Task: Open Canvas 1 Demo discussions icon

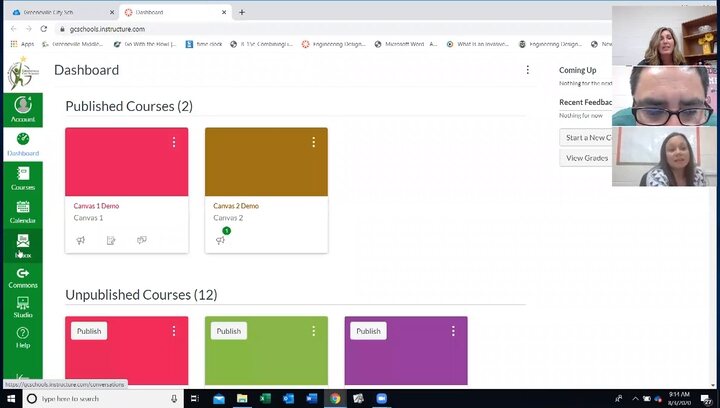Action: [142, 240]
